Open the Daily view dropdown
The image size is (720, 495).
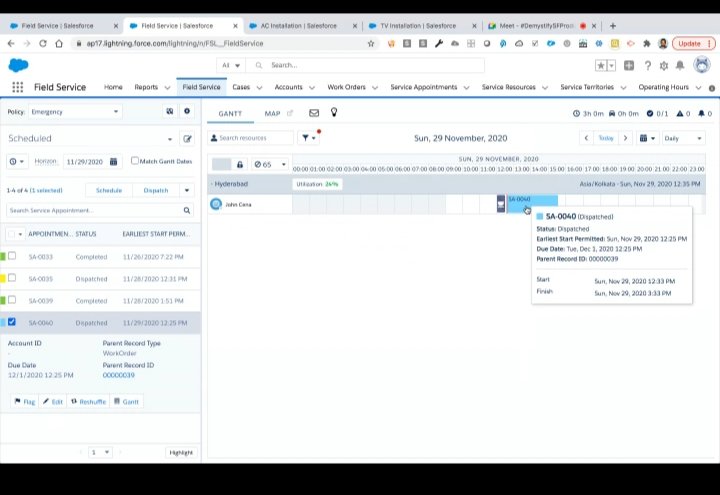coord(684,138)
